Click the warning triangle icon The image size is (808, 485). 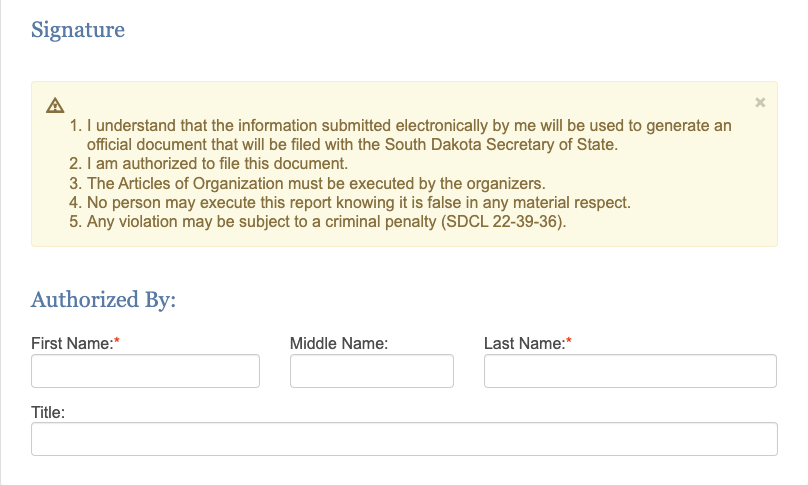[55, 105]
